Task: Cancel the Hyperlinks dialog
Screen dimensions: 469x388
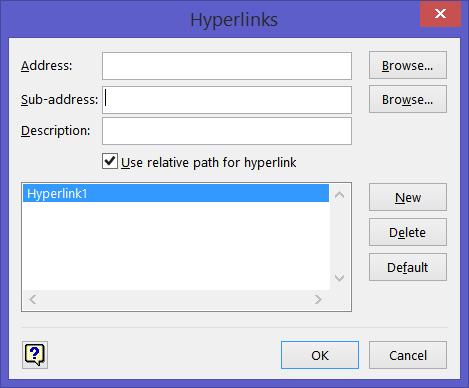Action: 408,355
